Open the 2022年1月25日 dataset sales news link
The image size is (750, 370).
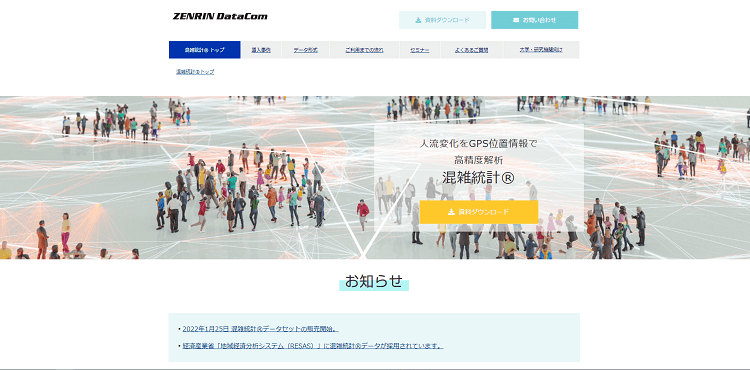[x=261, y=329]
